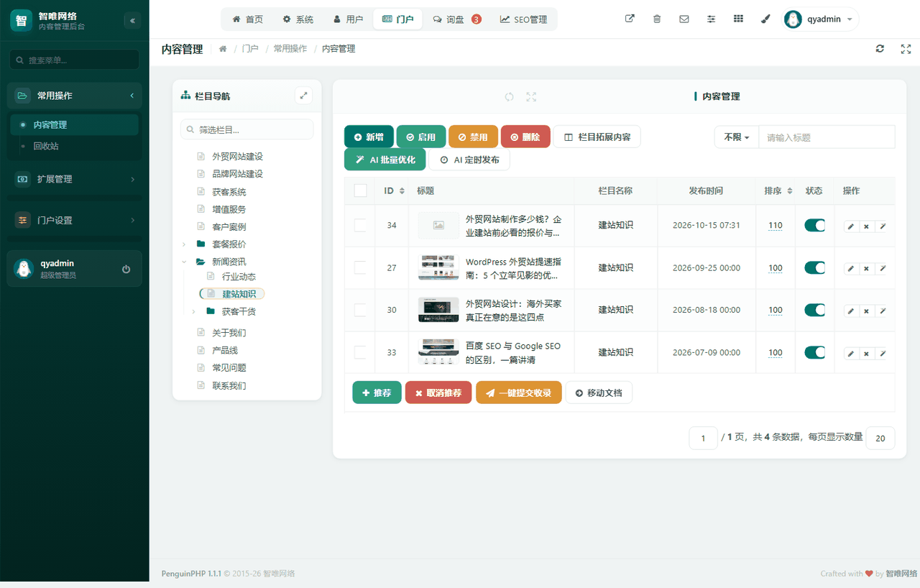Click the paintbrush theme icon

[765, 19]
